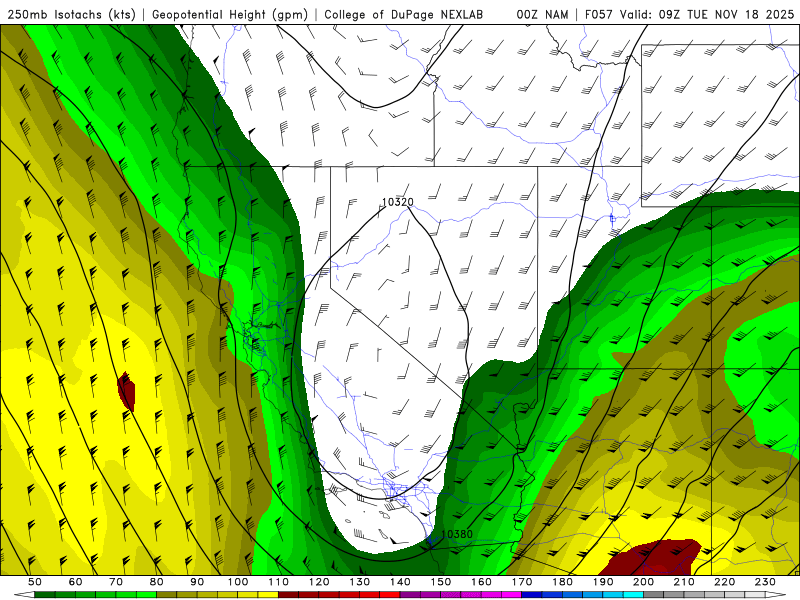Click the bright yellow swatch just before 110

pos(268,595)
